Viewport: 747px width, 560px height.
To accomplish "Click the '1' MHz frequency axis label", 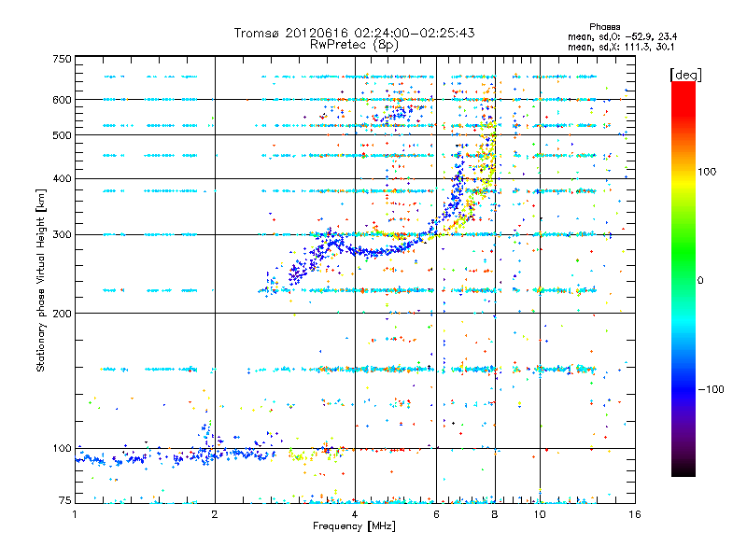I will (x=75, y=514).
